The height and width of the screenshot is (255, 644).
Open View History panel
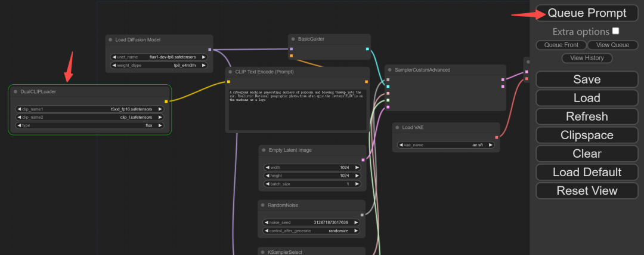point(587,58)
